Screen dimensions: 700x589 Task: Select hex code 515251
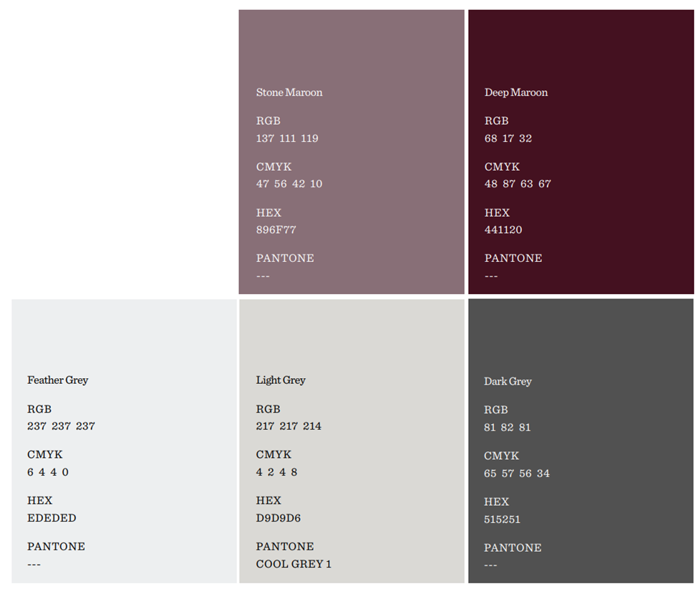[502, 519]
